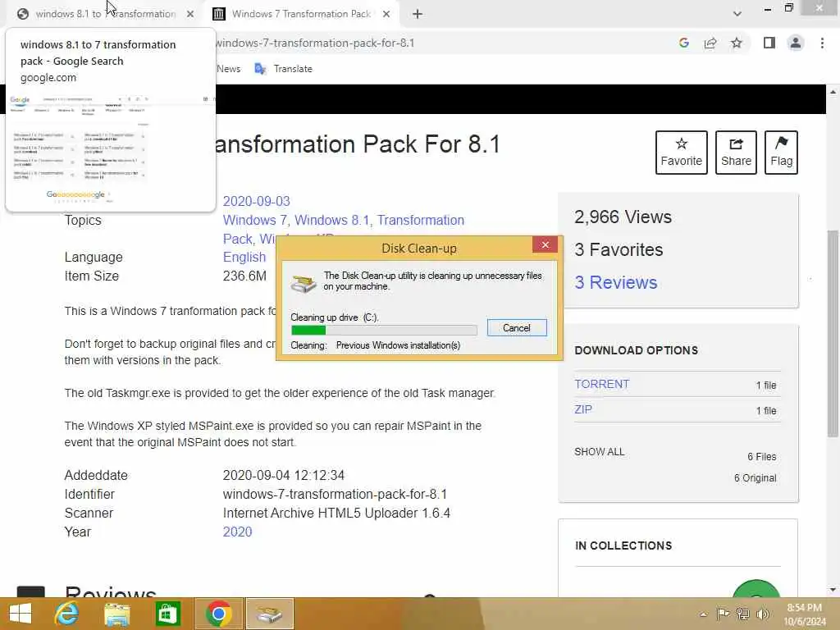Bookmark this page with the star icon
840x630 pixels.
click(x=737, y=43)
